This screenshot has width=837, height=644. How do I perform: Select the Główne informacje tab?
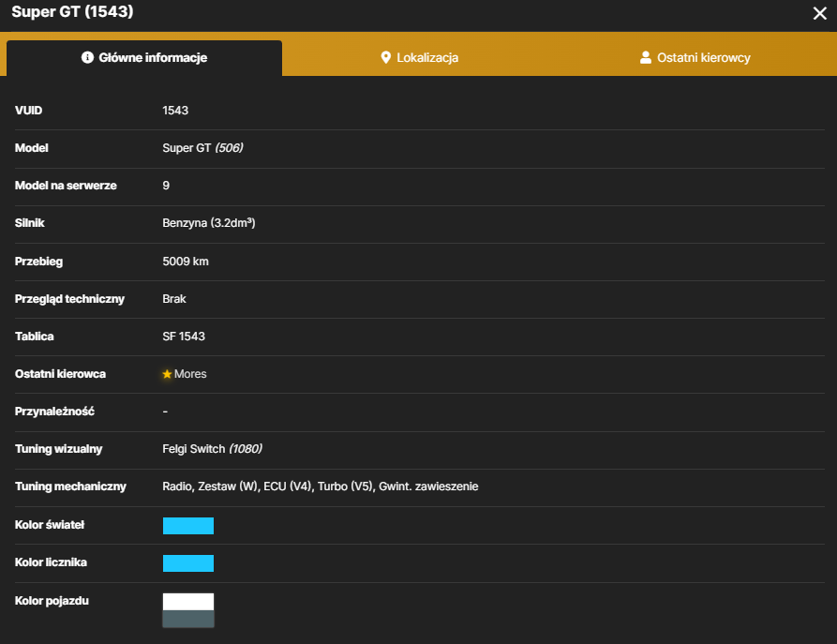coord(144,58)
